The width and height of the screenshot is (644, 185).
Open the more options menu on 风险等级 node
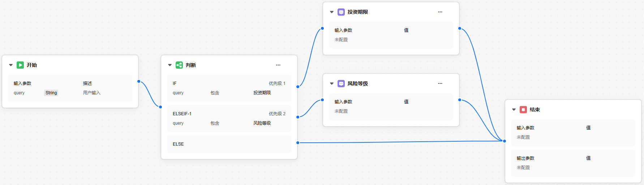coord(440,83)
